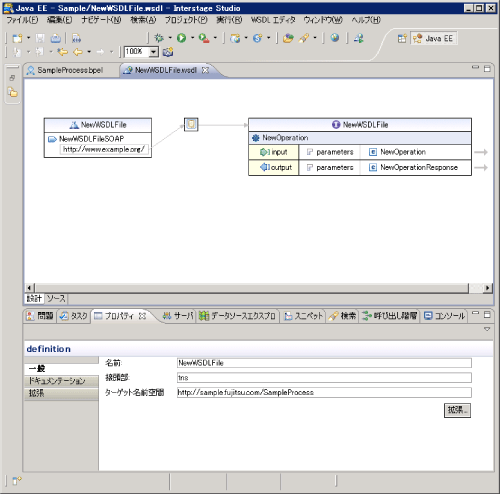Image resolution: width=500 pixels, height=494 pixels.
Task: Click the Open Type folder icon
Action: tap(288, 38)
